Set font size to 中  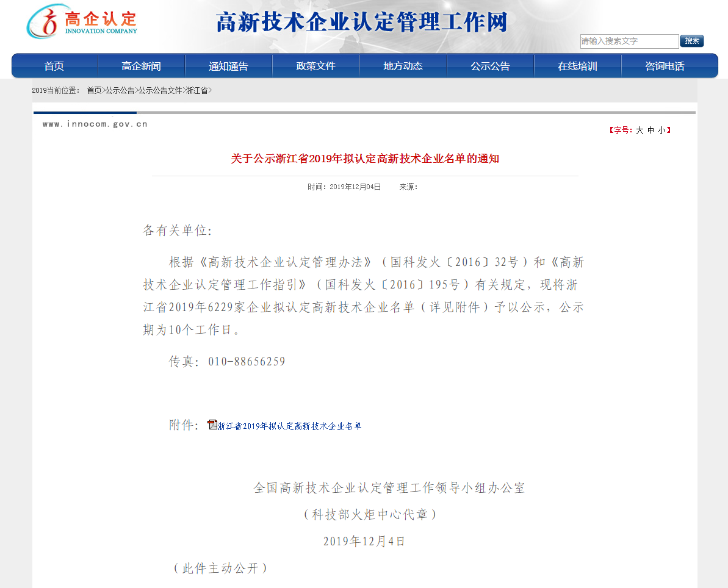(x=651, y=130)
